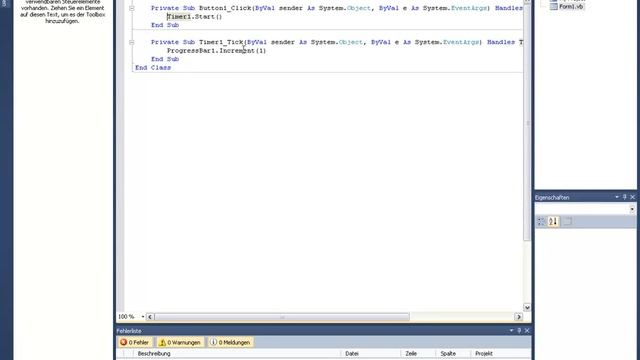Click the vertical scrollbar thumb in editor
Image resolution: width=640 pixels, height=360 pixels.
click(x=527, y=123)
